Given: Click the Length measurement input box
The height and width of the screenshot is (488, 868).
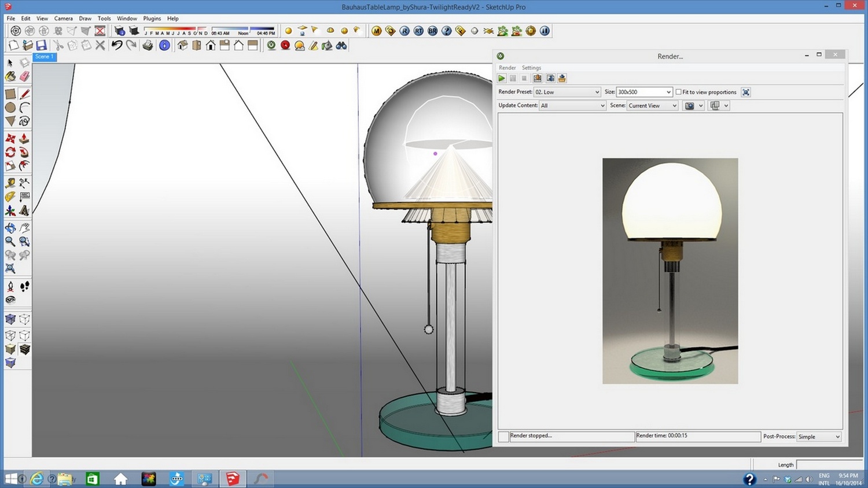Looking at the screenshot, I should 830,464.
